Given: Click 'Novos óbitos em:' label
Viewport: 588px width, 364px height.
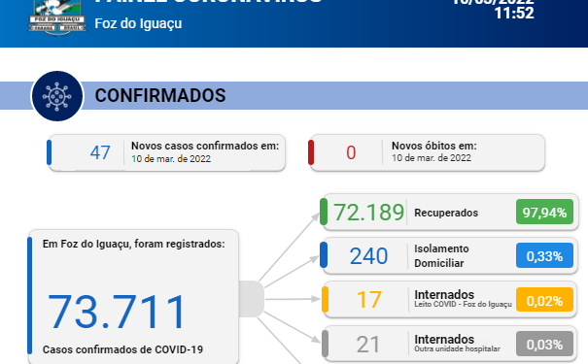Looking at the screenshot, I should pos(434,146).
